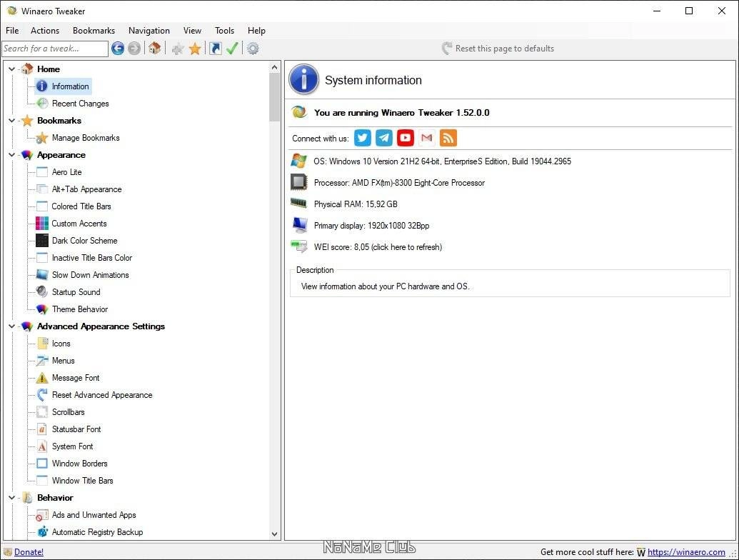Viewport: 739px width, 560px height.
Task: Go back with the blue arrow button
Action: [x=118, y=48]
